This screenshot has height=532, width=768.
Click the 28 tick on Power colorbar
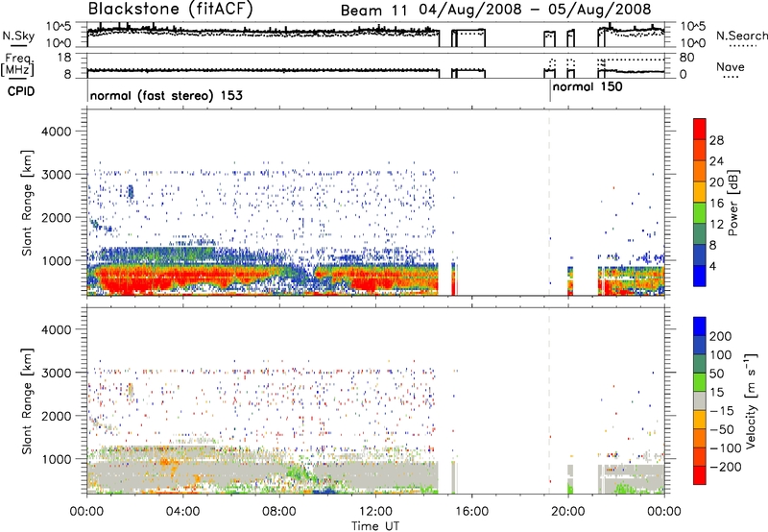click(716, 140)
